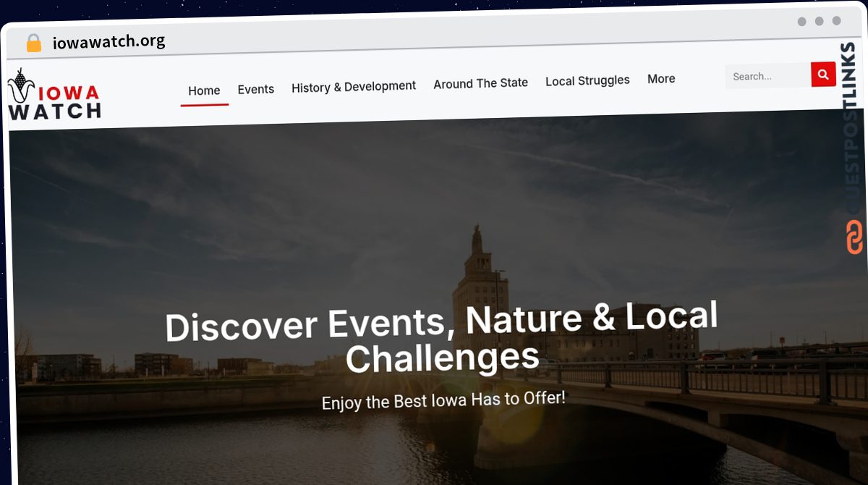Click the orange padlock security icon
The height and width of the screenshot is (485, 868).
click(33, 43)
